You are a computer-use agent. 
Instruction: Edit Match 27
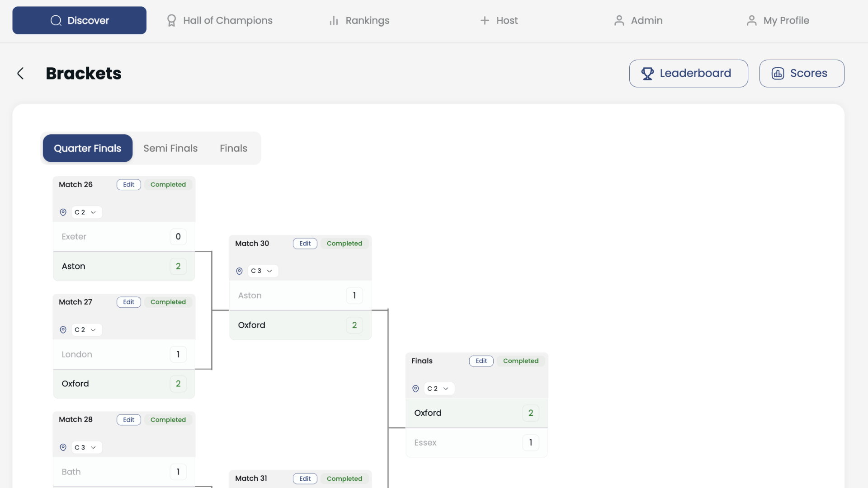coord(129,302)
